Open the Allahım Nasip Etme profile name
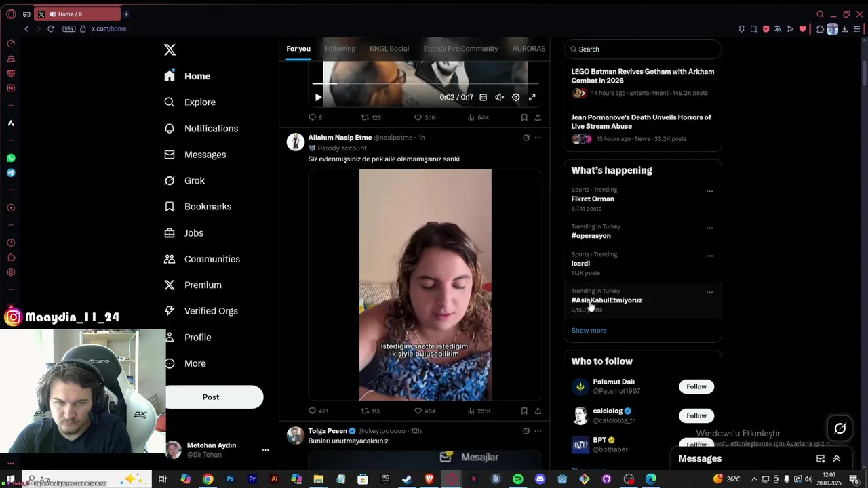Image resolution: width=868 pixels, height=488 pixels. (340, 138)
